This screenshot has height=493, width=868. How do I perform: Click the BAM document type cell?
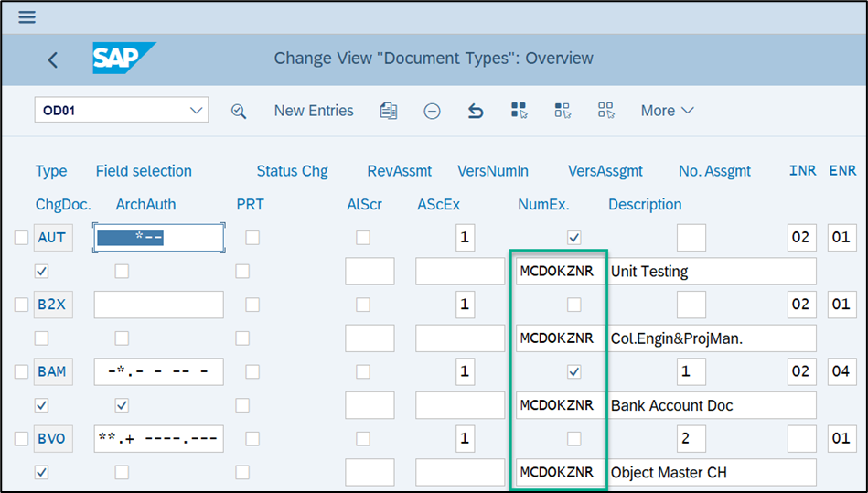[52, 371]
